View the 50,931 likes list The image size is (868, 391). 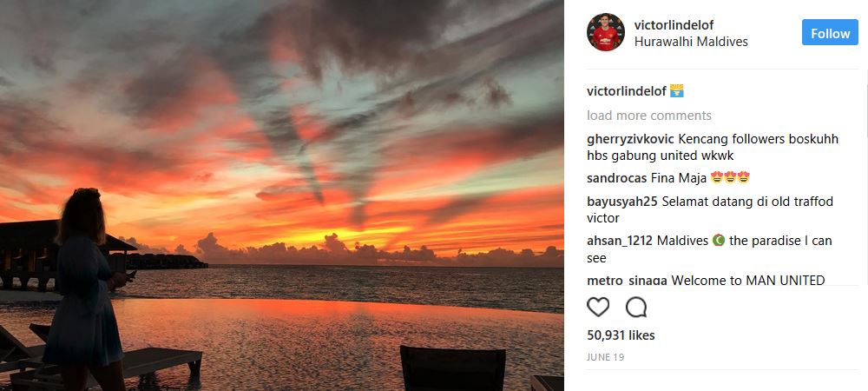621,335
